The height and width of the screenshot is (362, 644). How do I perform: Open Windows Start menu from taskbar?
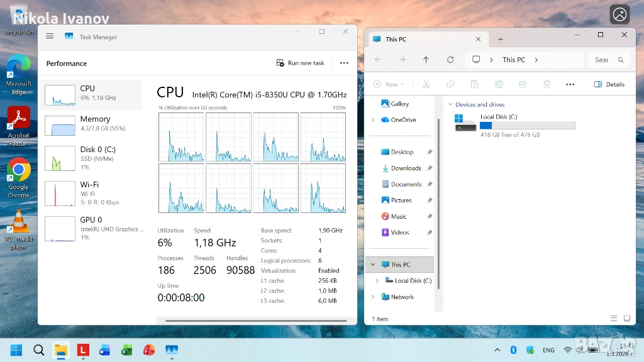[x=16, y=350]
